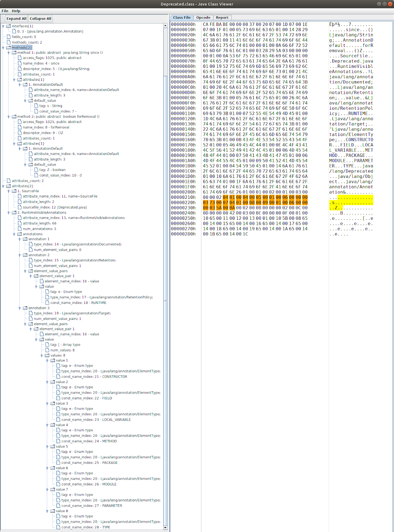Click the tree scrollbar down arrow
This screenshot has width=394, height=532.
(x=165, y=527)
